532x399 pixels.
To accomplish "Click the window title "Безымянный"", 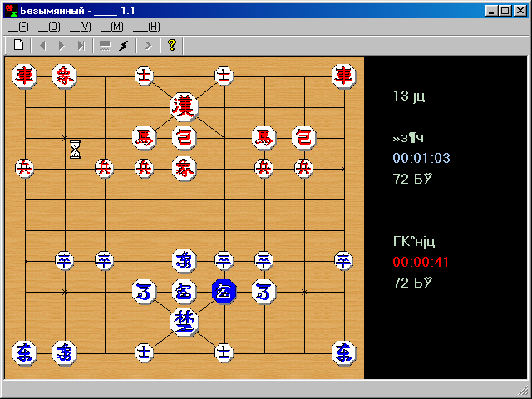I will click(x=52, y=11).
